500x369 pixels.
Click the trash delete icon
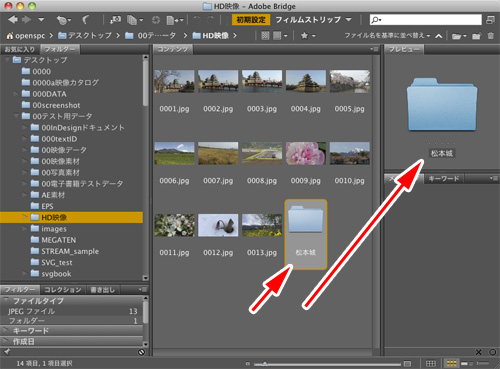coord(491,36)
